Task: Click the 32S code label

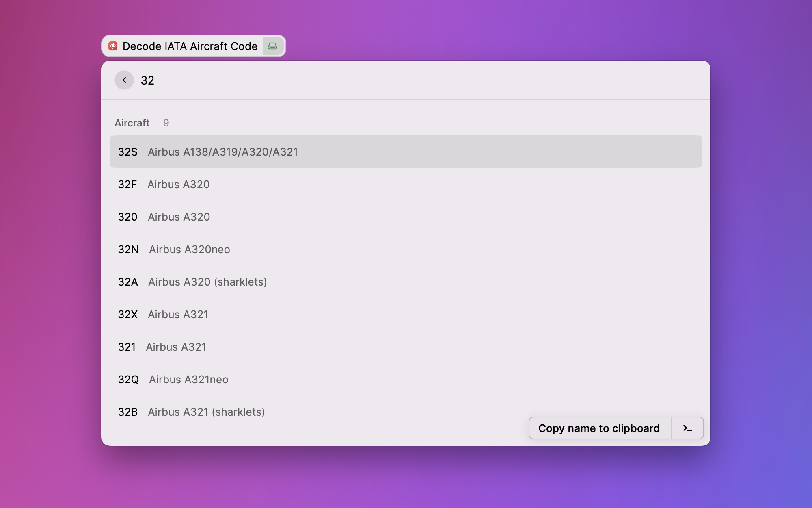Action: (127, 152)
